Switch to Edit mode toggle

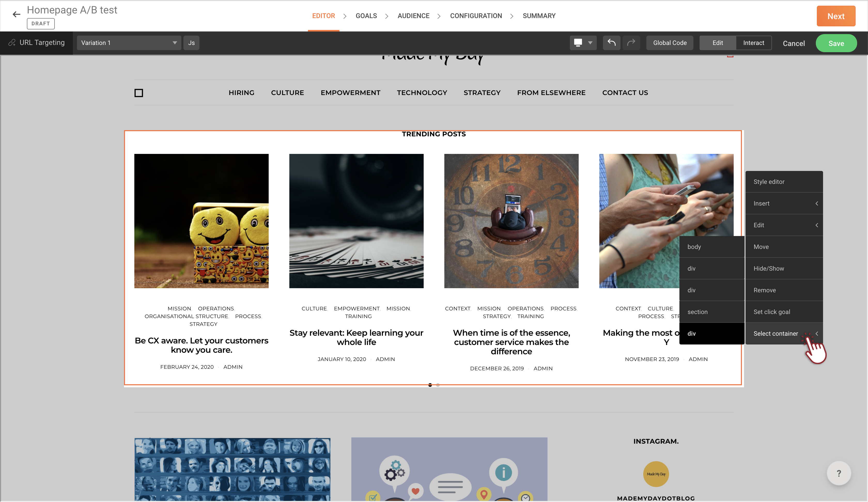[717, 43]
